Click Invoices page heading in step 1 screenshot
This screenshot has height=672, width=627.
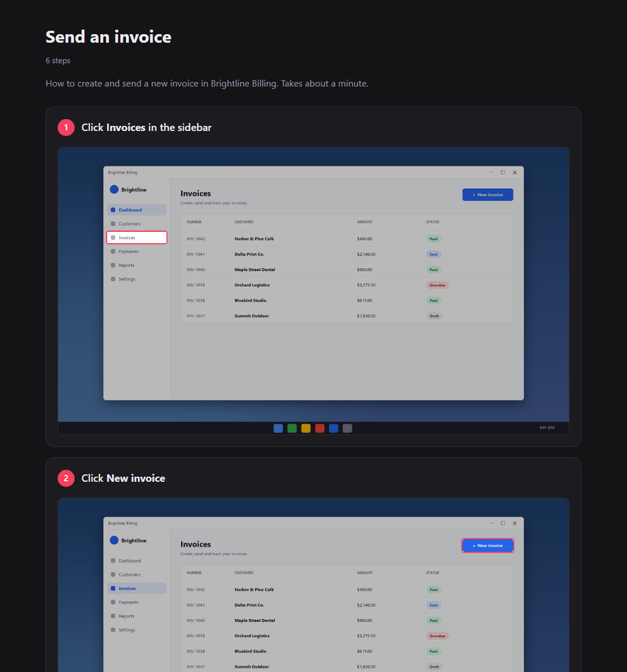tap(196, 194)
